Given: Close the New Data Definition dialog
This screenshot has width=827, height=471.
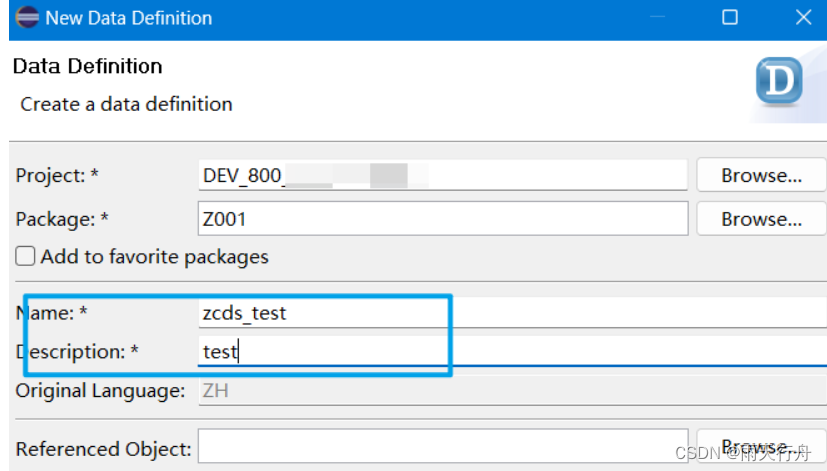Looking at the screenshot, I should pyautogui.click(x=803, y=18).
